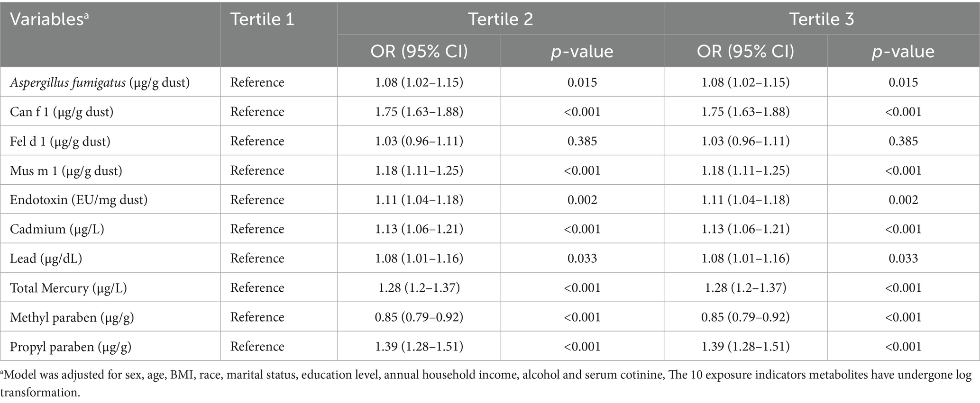Select the "Tertile 3" header cell

tap(821, 19)
